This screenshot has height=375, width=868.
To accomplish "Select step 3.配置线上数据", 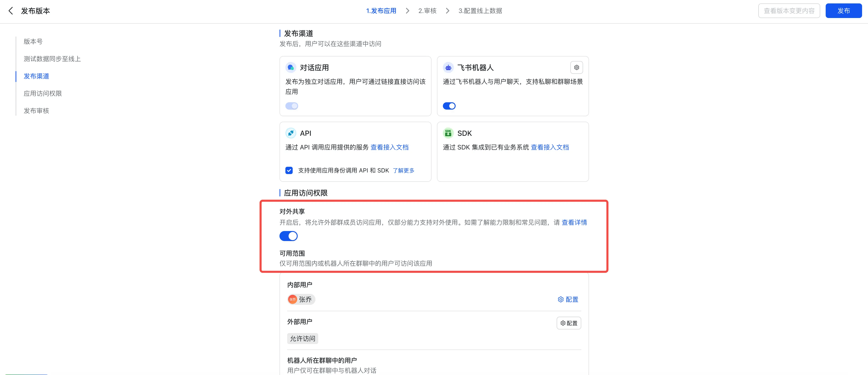I will pos(480,11).
